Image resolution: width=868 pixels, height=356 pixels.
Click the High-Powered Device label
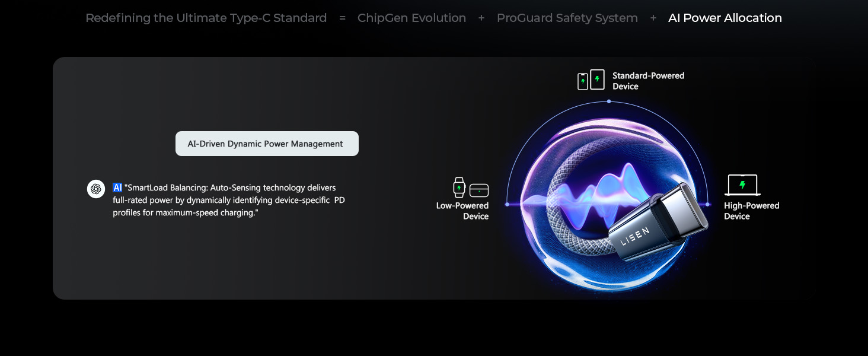751,211
